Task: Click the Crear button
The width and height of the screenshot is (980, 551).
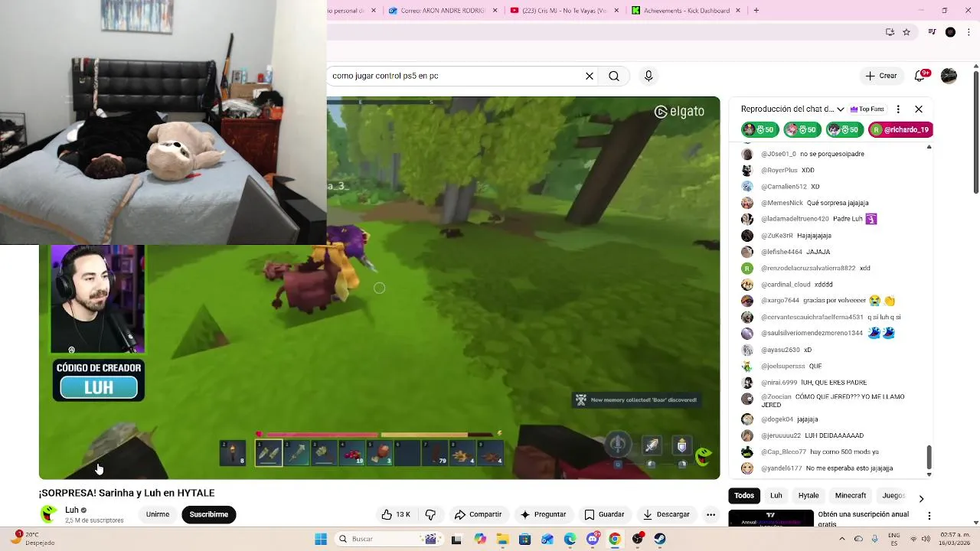Action: pos(880,76)
